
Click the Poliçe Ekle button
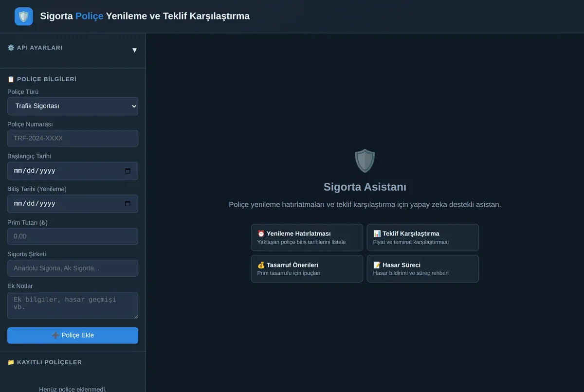[73, 335]
